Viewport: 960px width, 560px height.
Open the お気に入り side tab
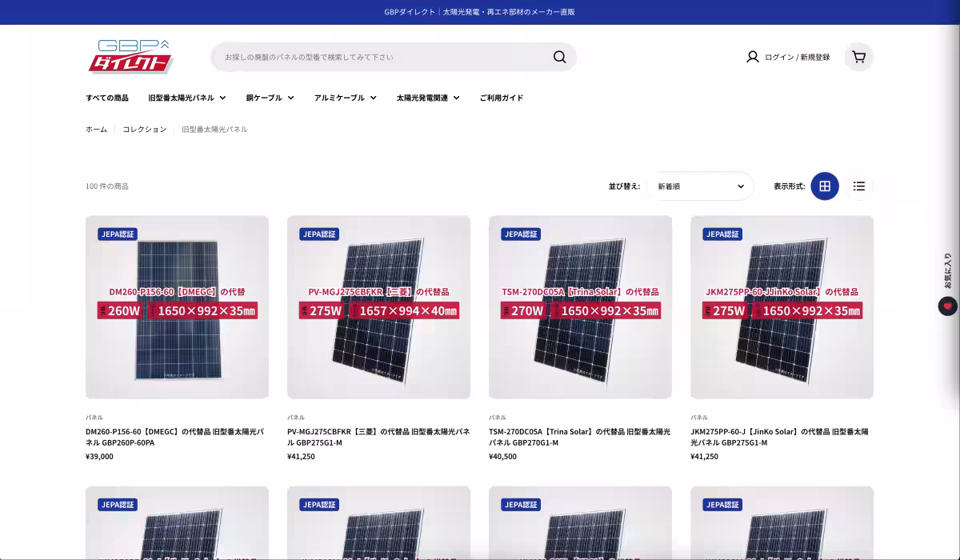(947, 270)
